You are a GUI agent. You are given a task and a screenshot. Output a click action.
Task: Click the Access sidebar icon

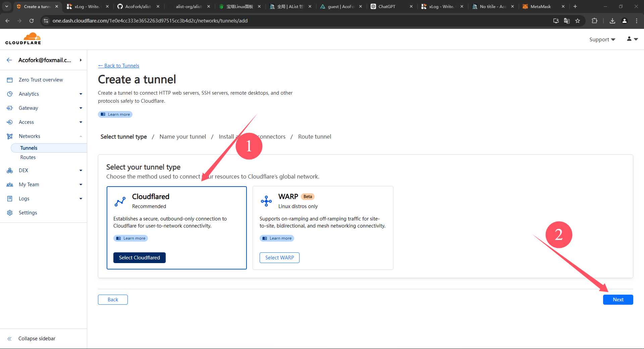pos(10,122)
